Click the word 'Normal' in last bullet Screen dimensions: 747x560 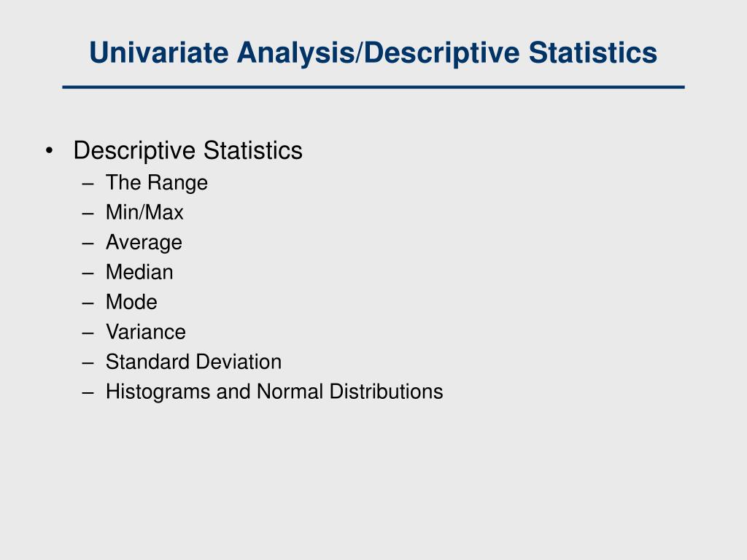290,392
